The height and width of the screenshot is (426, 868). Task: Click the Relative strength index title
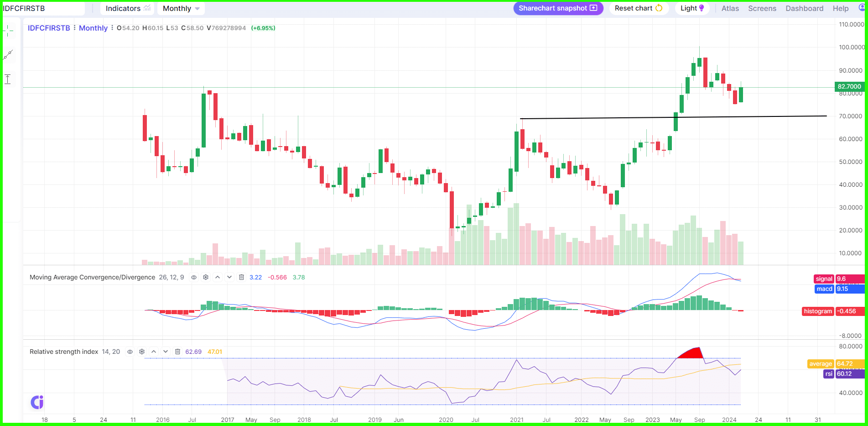tap(64, 352)
